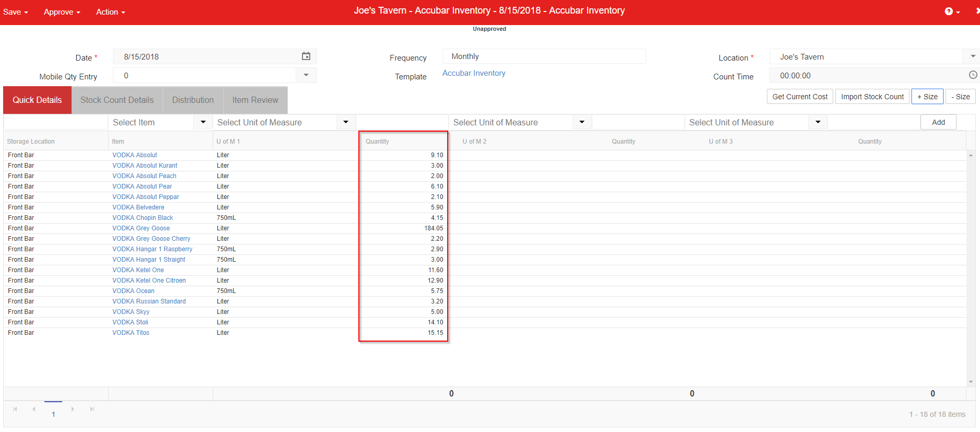Click the + Size button
The image size is (980, 432).
click(x=927, y=97)
